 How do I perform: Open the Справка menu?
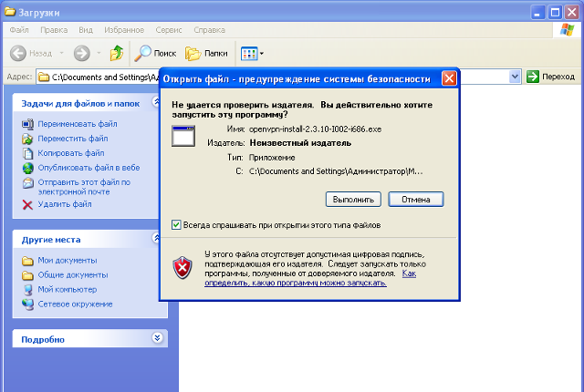209,30
